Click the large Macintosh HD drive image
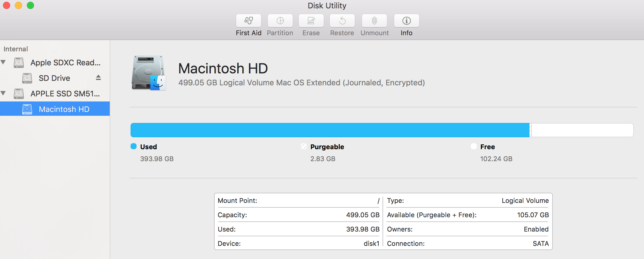644x259 pixels. pos(149,73)
